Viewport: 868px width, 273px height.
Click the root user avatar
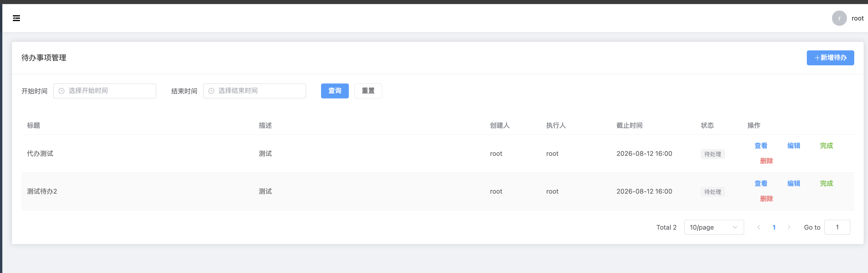[x=839, y=18]
